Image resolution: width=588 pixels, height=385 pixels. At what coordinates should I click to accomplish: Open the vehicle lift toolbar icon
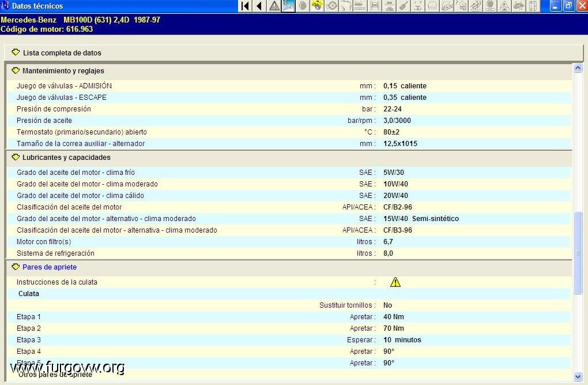375,6
